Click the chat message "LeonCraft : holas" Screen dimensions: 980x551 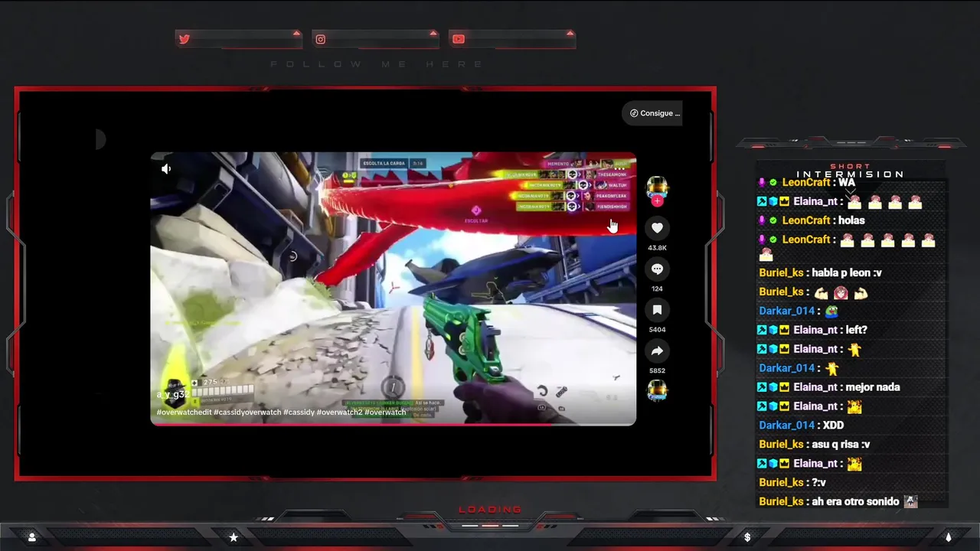[x=812, y=220]
